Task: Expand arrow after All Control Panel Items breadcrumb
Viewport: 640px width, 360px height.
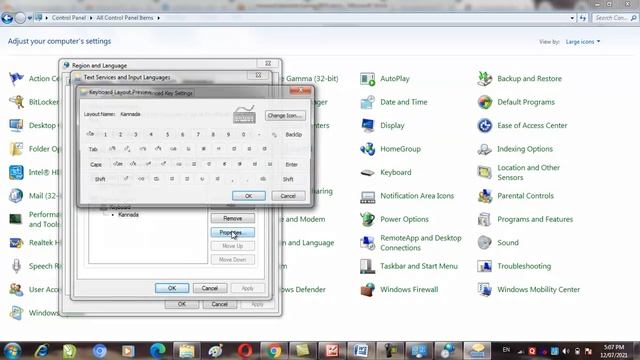Action: pyautogui.click(x=158, y=18)
